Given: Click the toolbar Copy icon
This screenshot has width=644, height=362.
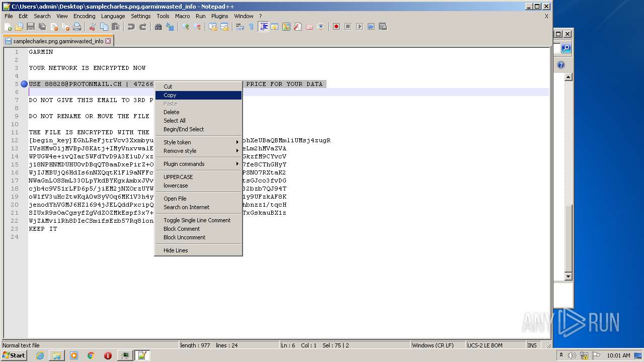Looking at the screenshot, I should click(104, 27).
